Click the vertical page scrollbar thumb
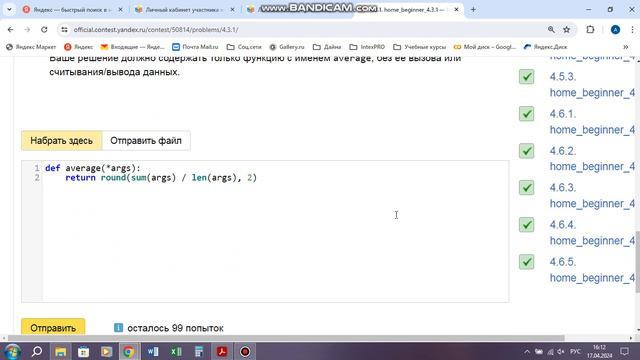 coord(637,261)
